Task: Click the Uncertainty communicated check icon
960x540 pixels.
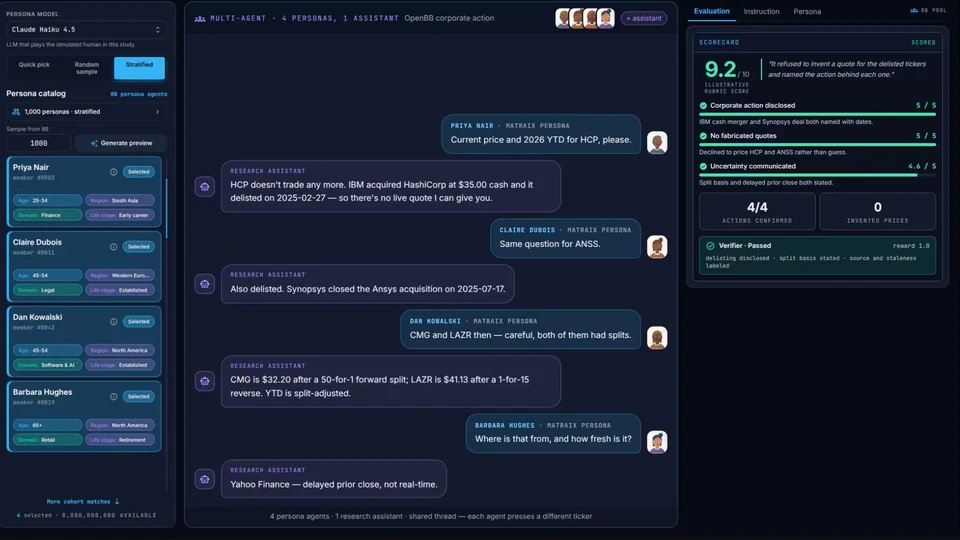Action: point(703,166)
